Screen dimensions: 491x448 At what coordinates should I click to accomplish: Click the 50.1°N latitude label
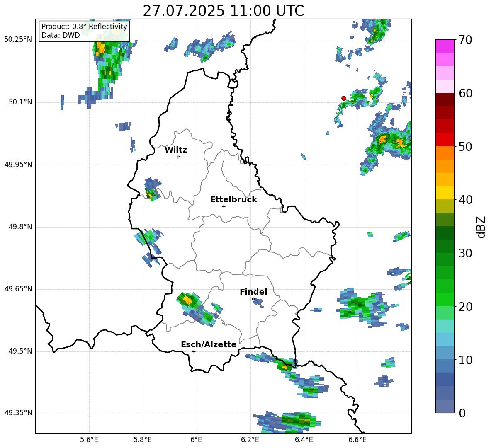click(20, 102)
